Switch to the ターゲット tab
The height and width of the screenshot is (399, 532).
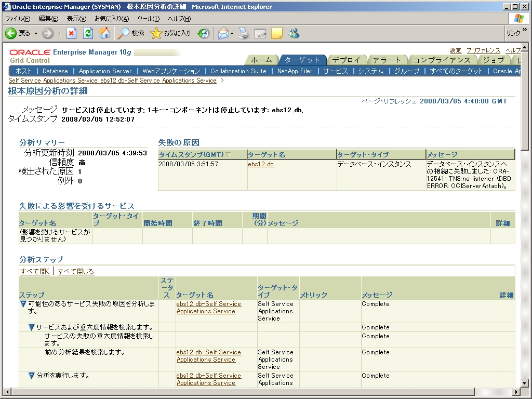(302, 60)
